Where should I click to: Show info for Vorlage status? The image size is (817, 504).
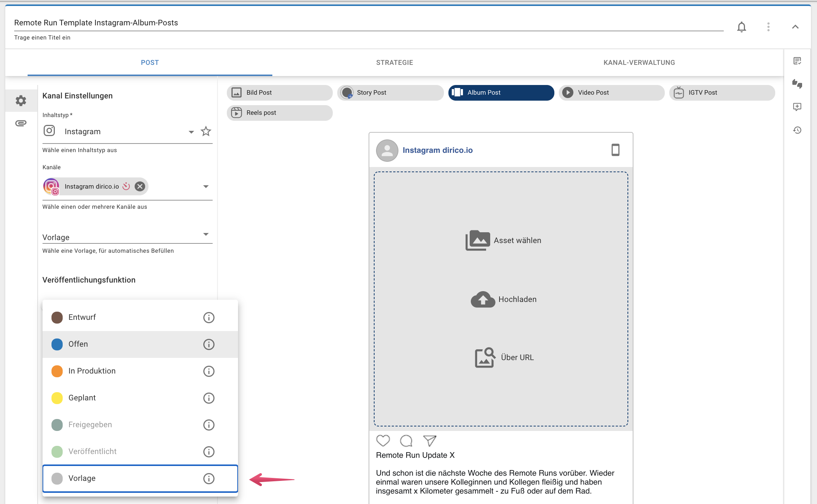(x=209, y=479)
